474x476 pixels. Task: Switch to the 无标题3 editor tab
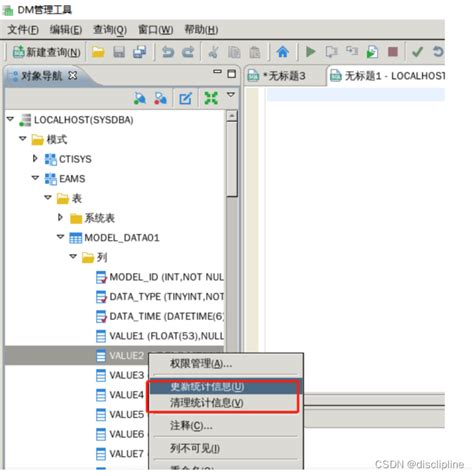pos(284,76)
